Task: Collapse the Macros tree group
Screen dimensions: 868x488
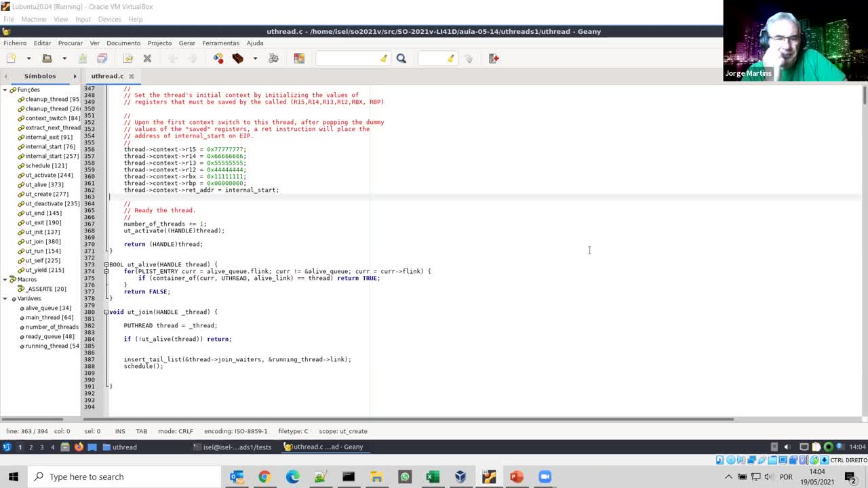Action: click(x=5, y=279)
